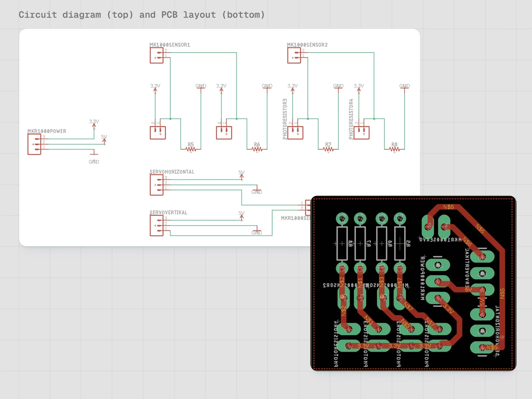Open the circuit diagram image
This screenshot has height=399, width=532.
coord(219,137)
